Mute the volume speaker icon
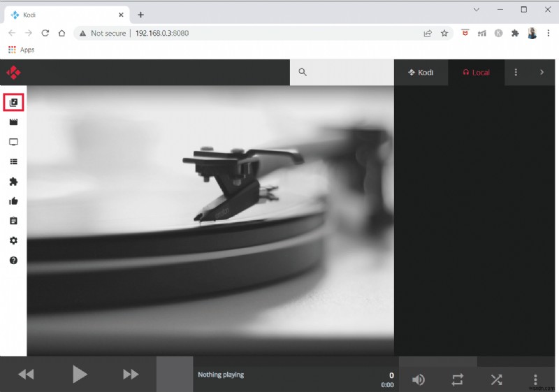This screenshot has width=559, height=392. pos(418,379)
